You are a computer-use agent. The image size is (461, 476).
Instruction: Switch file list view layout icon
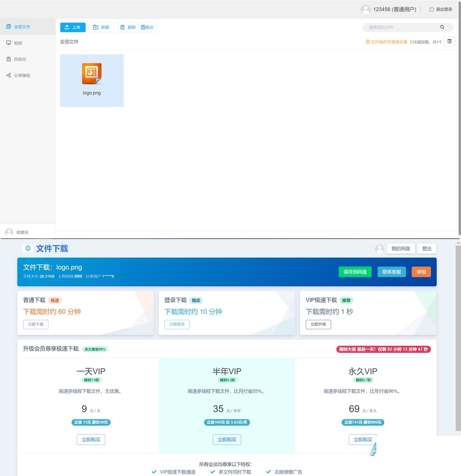[449, 41]
